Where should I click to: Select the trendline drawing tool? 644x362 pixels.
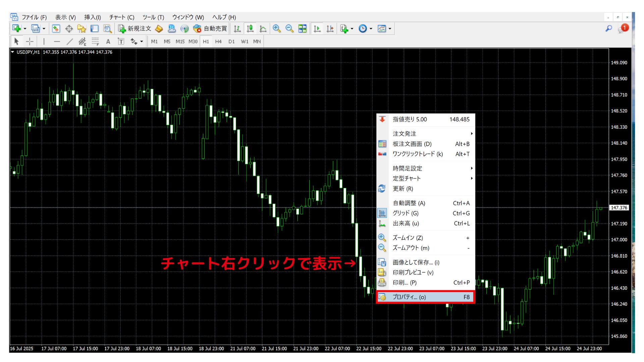(x=70, y=41)
